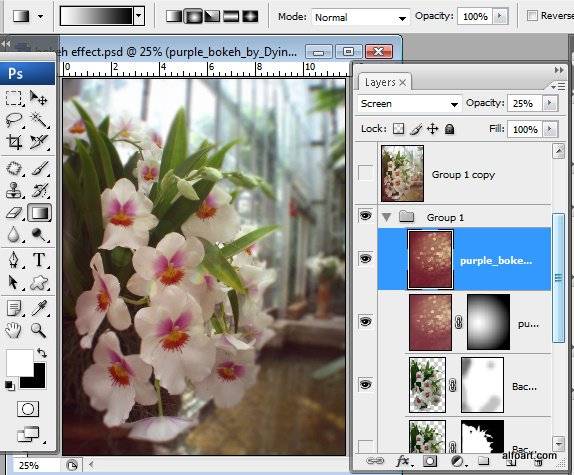Image resolution: width=574 pixels, height=475 pixels.
Task: Collapse the Group 1 folder triangle
Action: point(386,217)
